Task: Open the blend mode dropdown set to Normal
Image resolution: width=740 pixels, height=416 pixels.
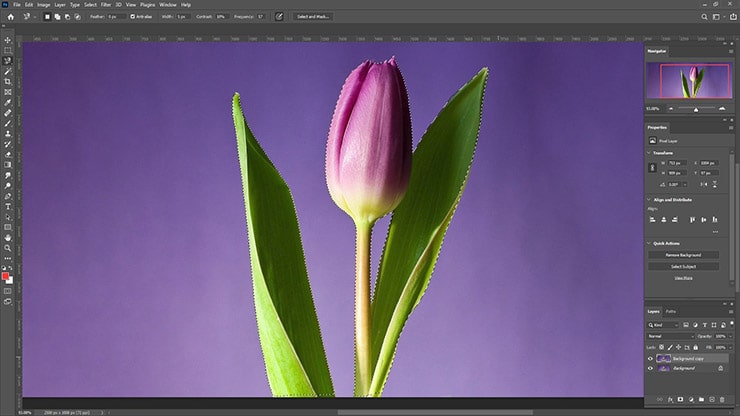Action: tap(668, 335)
